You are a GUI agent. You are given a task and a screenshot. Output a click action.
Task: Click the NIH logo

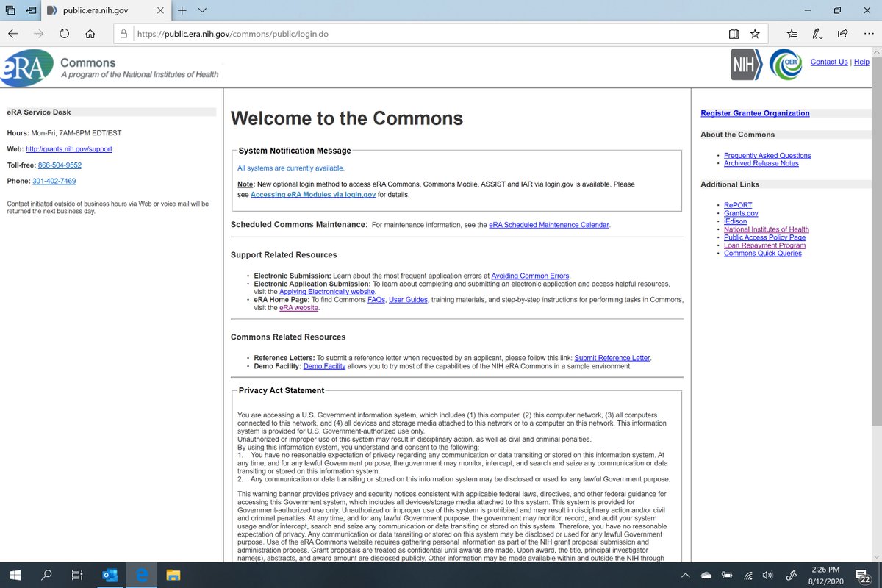tap(747, 65)
